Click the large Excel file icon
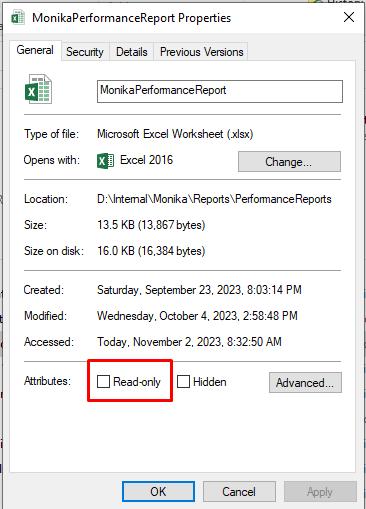 38,89
